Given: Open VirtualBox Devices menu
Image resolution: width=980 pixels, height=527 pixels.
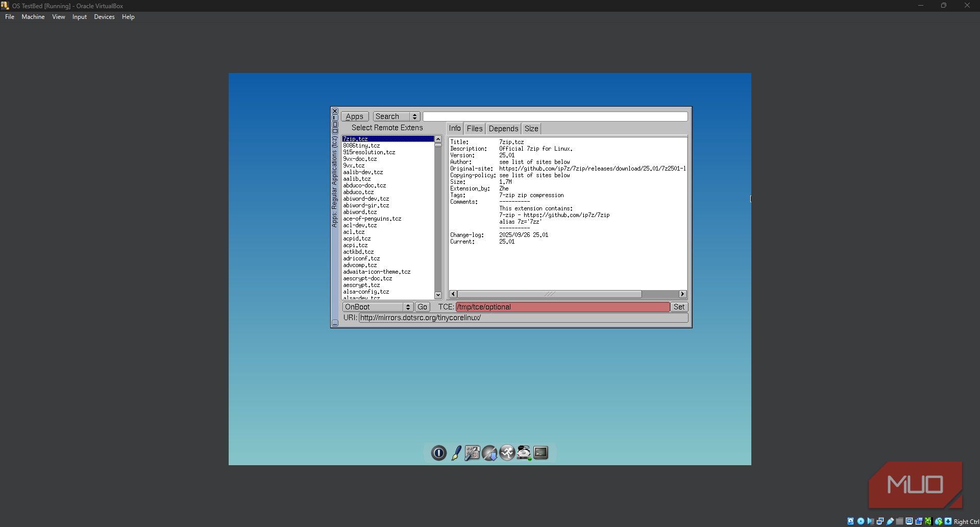Looking at the screenshot, I should 104,17.
